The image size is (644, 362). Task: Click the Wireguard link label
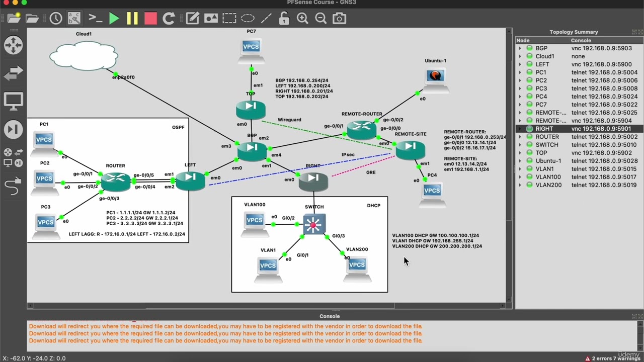pos(289,120)
